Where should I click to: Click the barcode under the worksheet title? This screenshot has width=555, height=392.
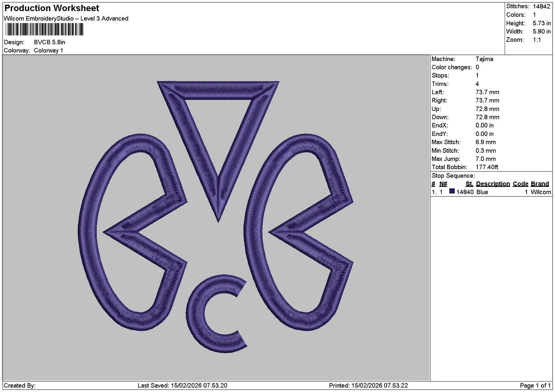pyautogui.click(x=44, y=30)
